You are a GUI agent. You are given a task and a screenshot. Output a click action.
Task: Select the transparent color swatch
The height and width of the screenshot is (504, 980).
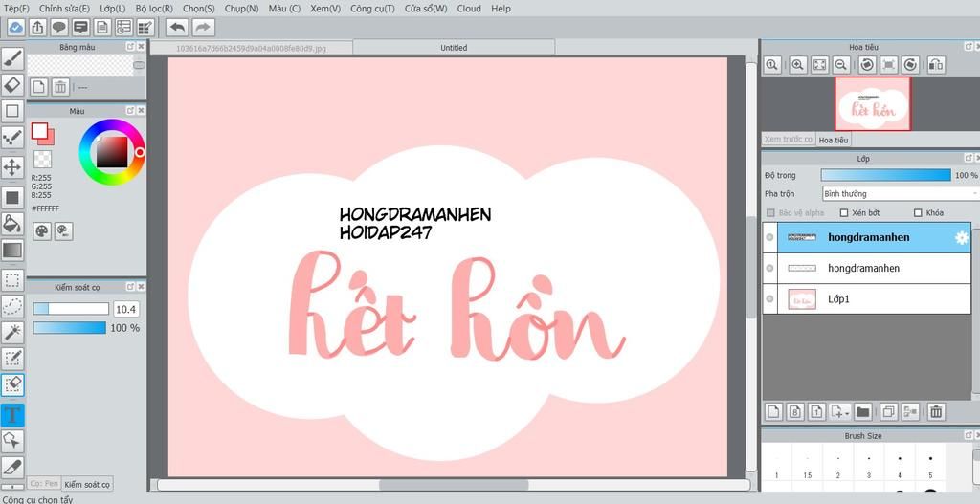pos(42,159)
